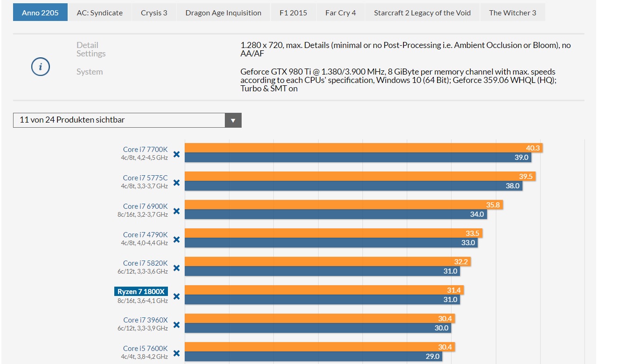Viewport: 619px width, 364px height.
Task: Click the Core i7 7700K product name
Action: [145, 149]
